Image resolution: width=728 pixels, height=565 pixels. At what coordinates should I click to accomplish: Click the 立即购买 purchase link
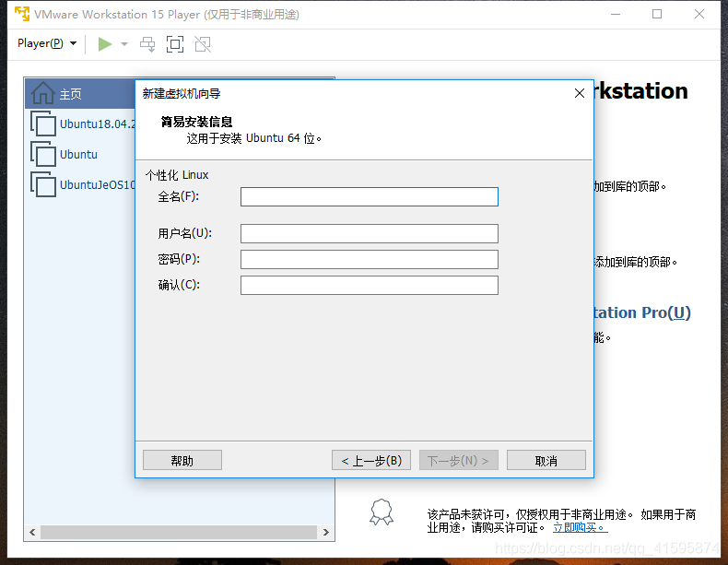click(581, 527)
